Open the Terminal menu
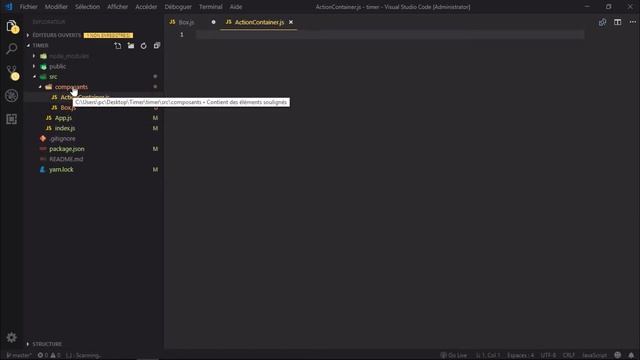 [211, 7]
